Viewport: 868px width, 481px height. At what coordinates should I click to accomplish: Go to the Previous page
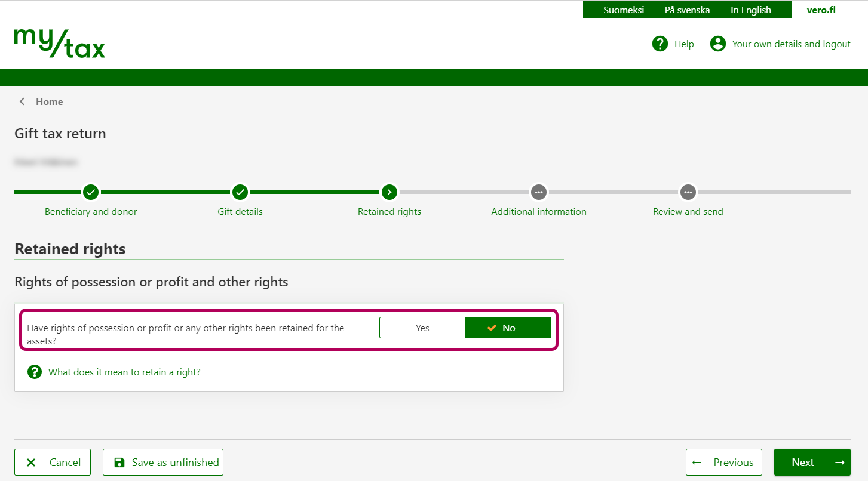point(724,462)
